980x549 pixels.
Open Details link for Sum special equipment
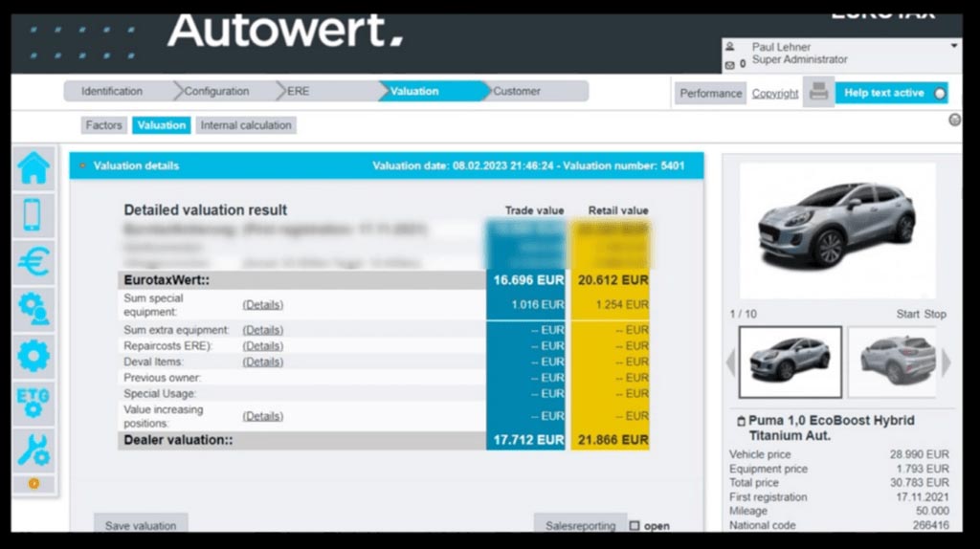(262, 304)
